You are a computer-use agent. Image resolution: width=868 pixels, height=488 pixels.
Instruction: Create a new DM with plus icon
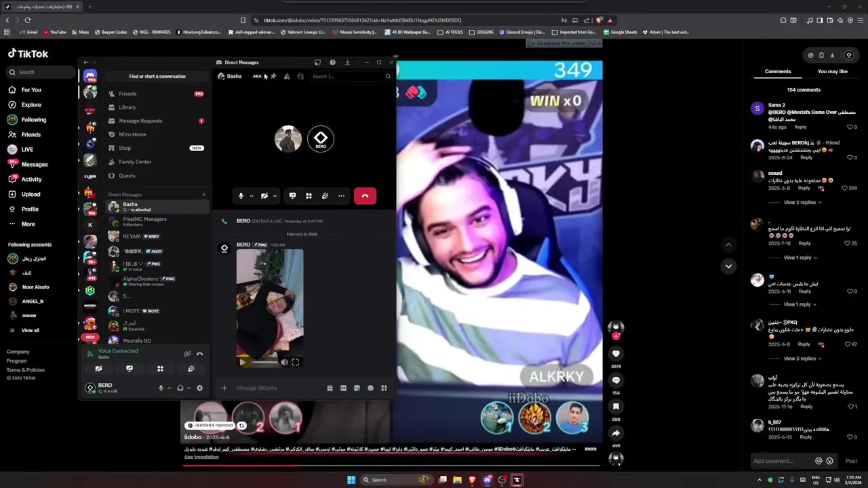click(x=203, y=195)
